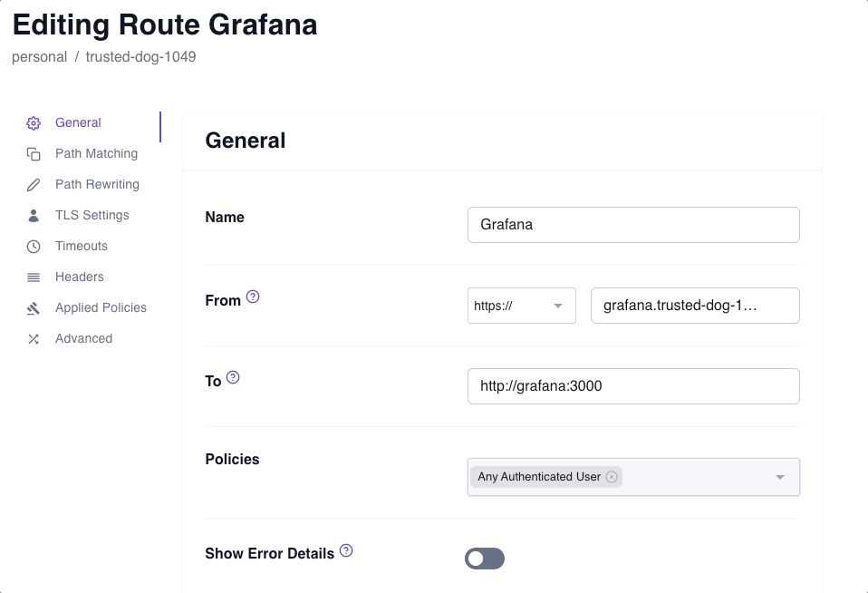Select the gear icon beside General
868x593 pixels.
pos(34,122)
